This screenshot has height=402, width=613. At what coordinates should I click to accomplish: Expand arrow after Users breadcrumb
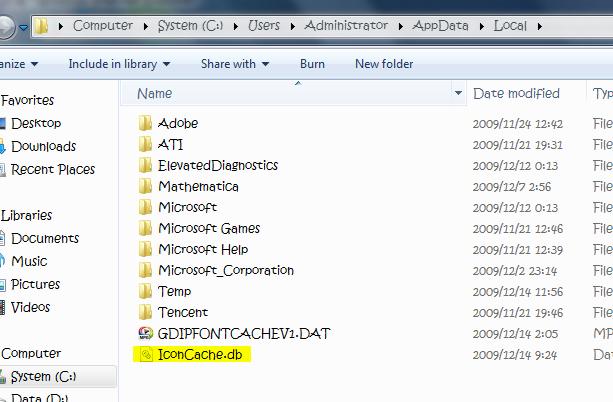292,26
